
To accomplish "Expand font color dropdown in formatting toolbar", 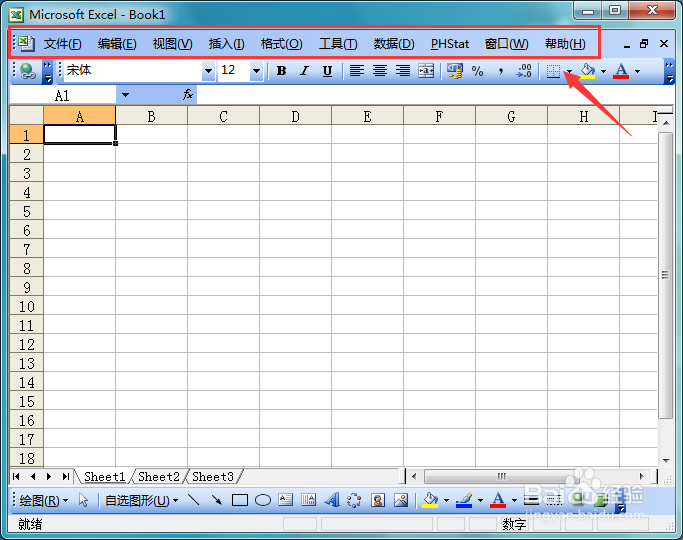I will point(637,71).
